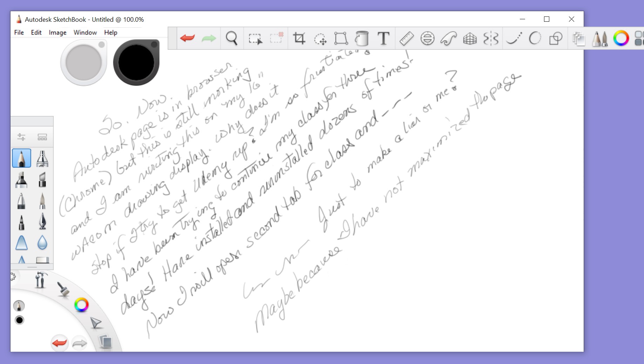Image resolution: width=644 pixels, height=364 pixels.
Task: Minimize the SketchBook window
Action: pyautogui.click(x=522, y=19)
